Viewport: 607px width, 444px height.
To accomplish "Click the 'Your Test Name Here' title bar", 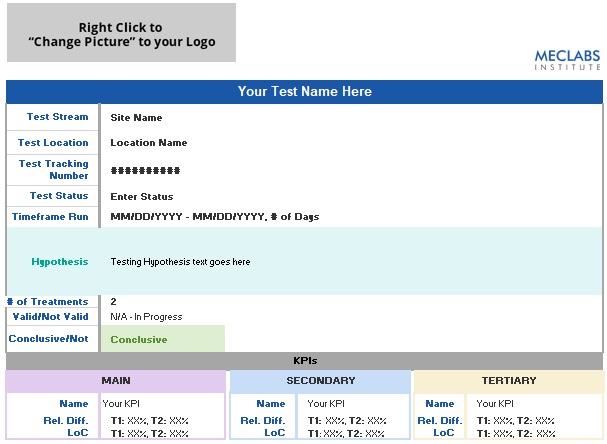I will coord(304,92).
